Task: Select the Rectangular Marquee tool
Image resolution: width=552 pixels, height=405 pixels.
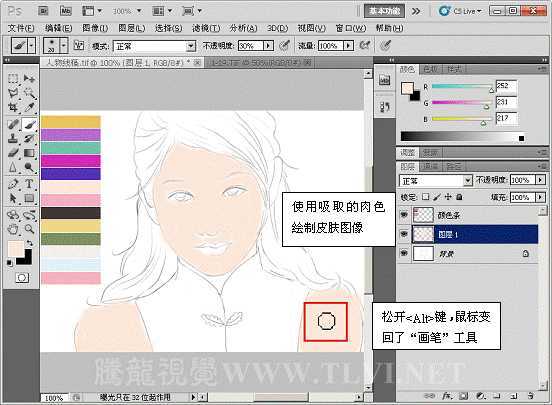Action: click(x=13, y=78)
